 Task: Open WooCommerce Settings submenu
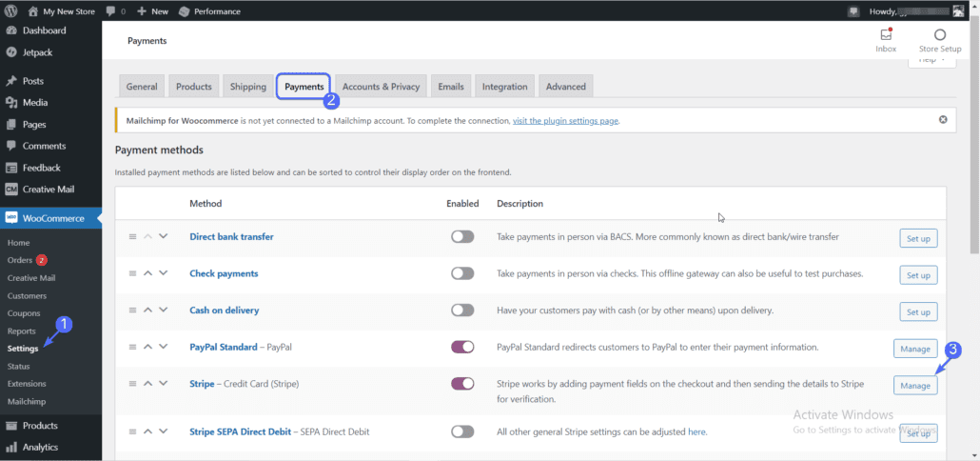click(23, 349)
